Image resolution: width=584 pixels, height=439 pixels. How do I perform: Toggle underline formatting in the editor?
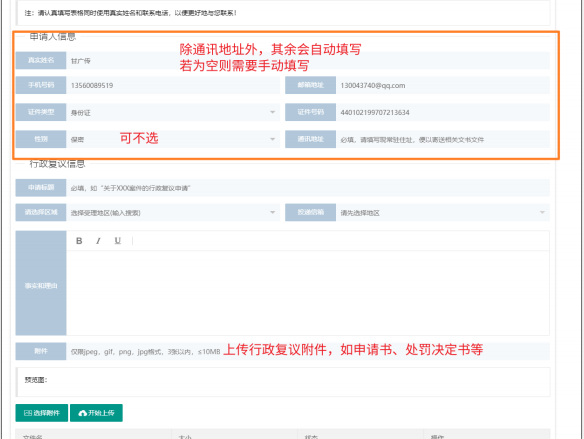(x=118, y=241)
